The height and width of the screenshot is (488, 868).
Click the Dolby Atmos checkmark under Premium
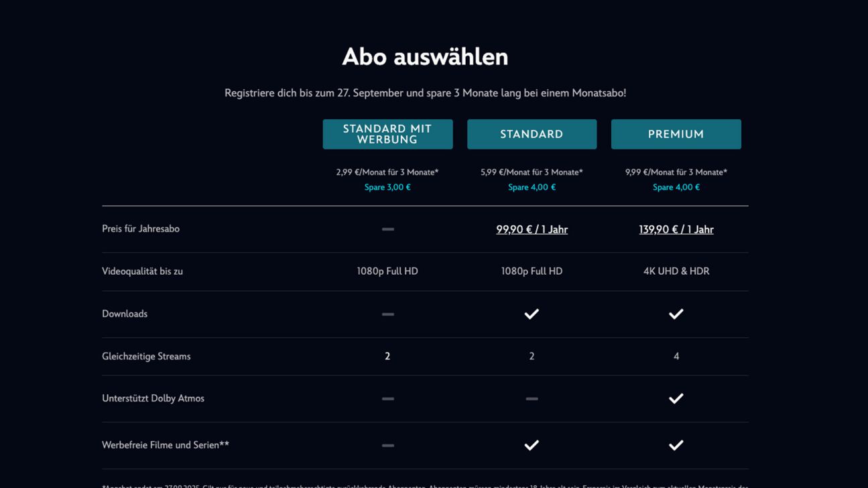(676, 398)
